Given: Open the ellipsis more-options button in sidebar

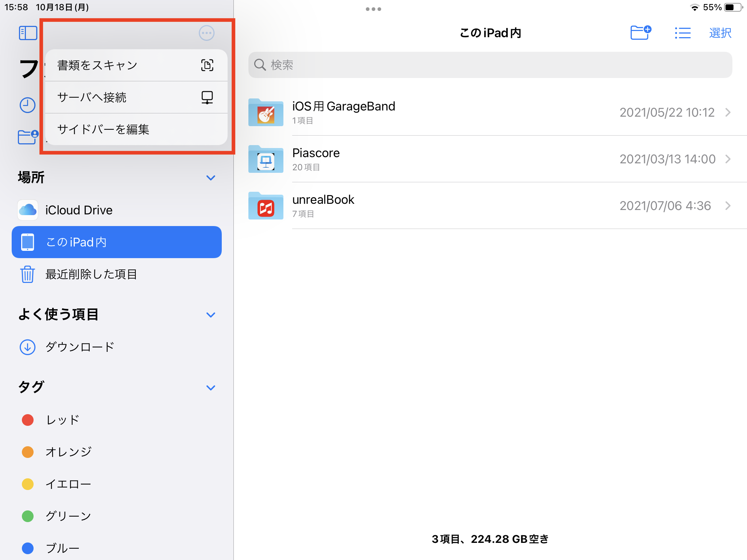Looking at the screenshot, I should point(206,33).
